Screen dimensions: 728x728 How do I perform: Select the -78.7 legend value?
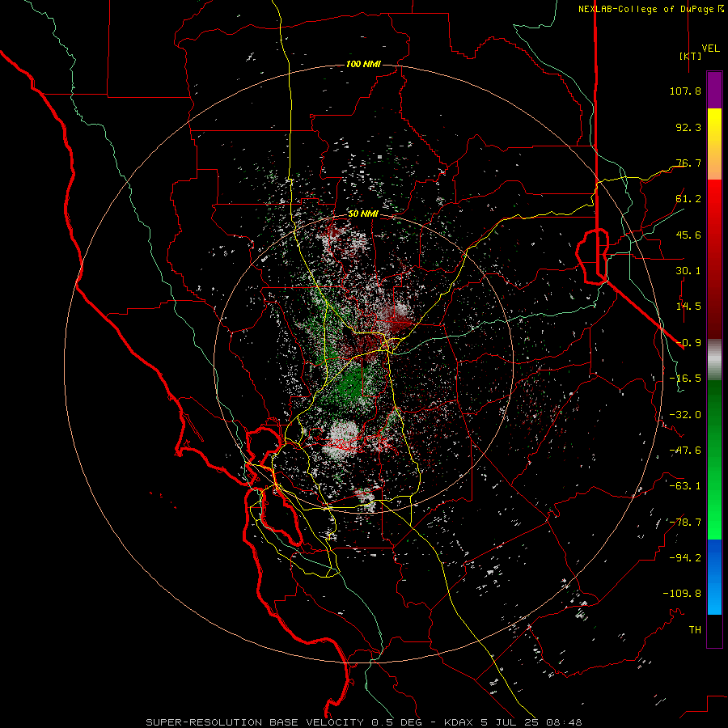coord(685,523)
